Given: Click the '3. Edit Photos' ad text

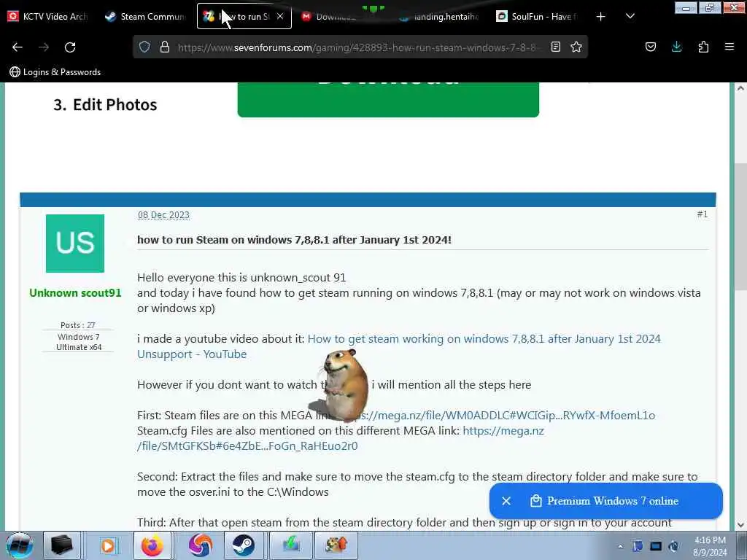Looking at the screenshot, I should 105,105.
